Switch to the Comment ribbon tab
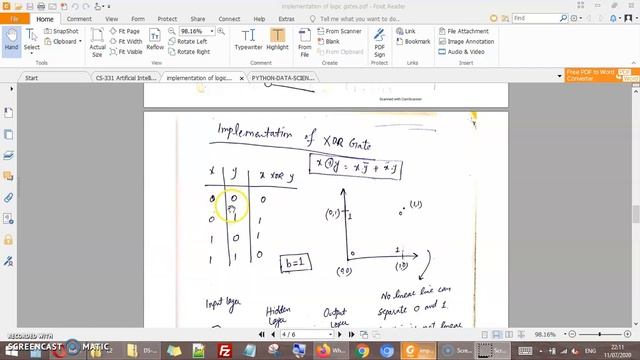The width and height of the screenshot is (640, 360). point(79,19)
